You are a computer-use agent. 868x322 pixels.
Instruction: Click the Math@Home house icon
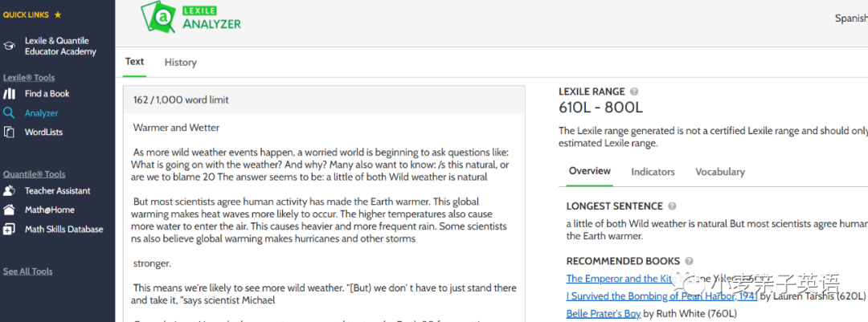tap(9, 210)
